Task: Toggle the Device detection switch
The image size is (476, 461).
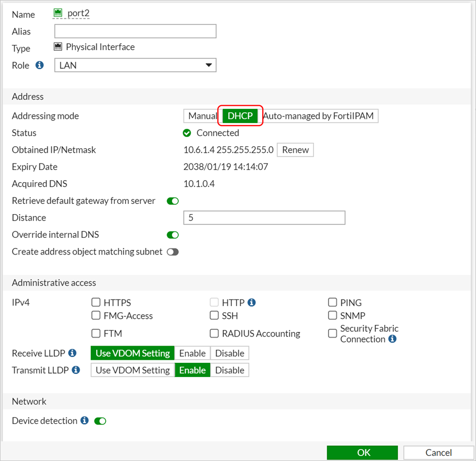Action: pyautogui.click(x=100, y=421)
